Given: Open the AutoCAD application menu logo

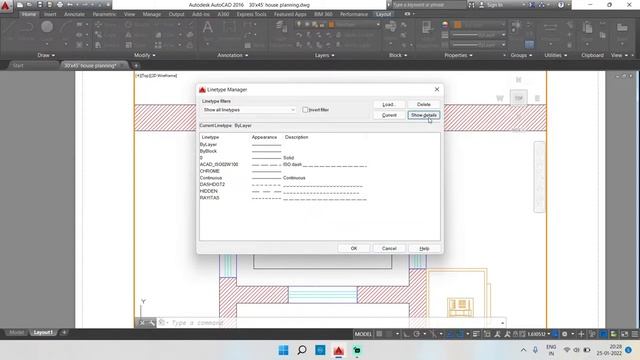Looking at the screenshot, I should pyautogui.click(x=6, y=6).
